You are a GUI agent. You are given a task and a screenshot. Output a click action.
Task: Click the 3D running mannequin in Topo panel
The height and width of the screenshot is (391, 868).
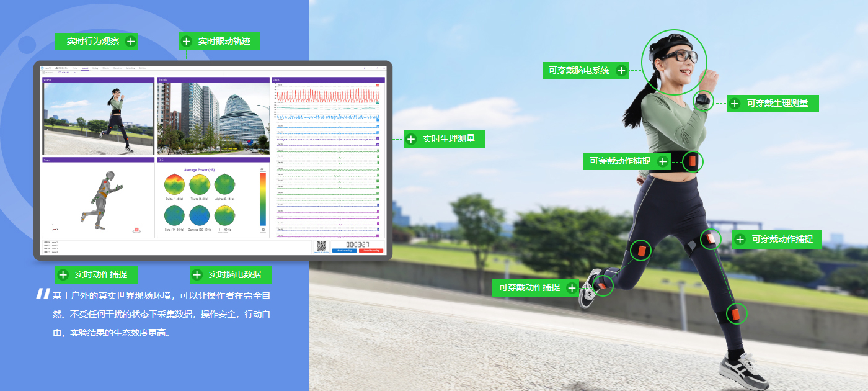coord(101,200)
